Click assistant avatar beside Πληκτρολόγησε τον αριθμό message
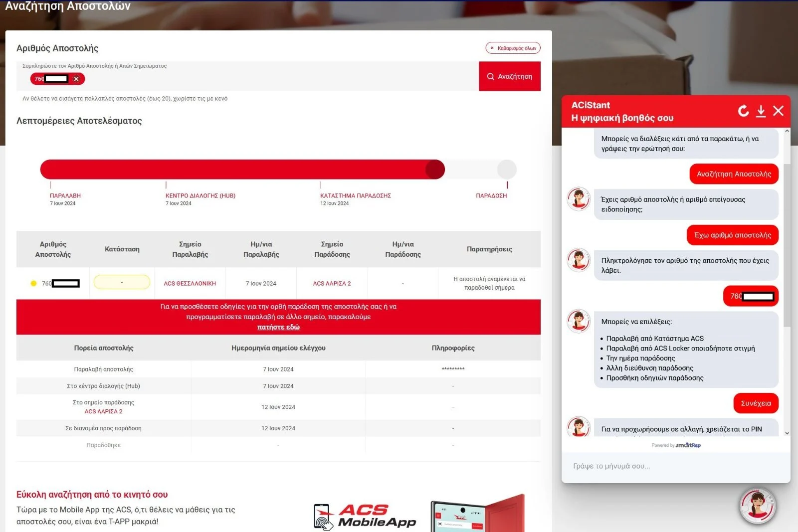This screenshot has height=532, width=798. tap(579, 260)
